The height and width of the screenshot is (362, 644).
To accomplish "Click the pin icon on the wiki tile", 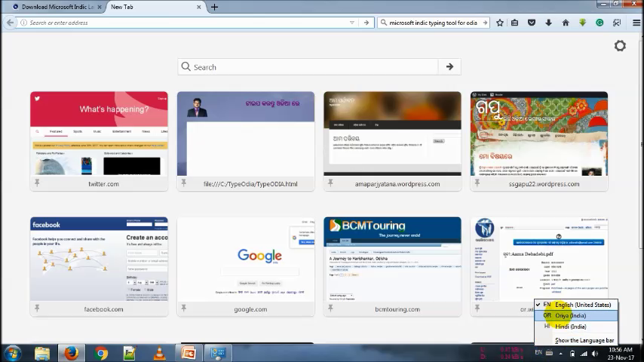I will [x=477, y=308].
